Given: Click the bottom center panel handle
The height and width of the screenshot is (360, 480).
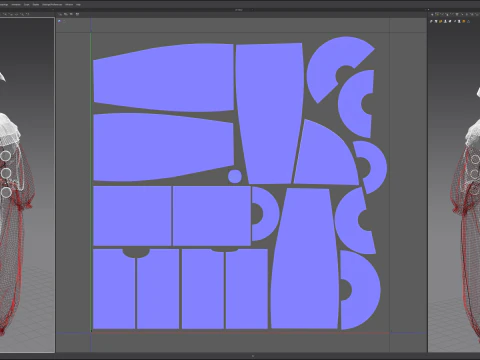Looking at the screenshot, I should coord(253,356).
